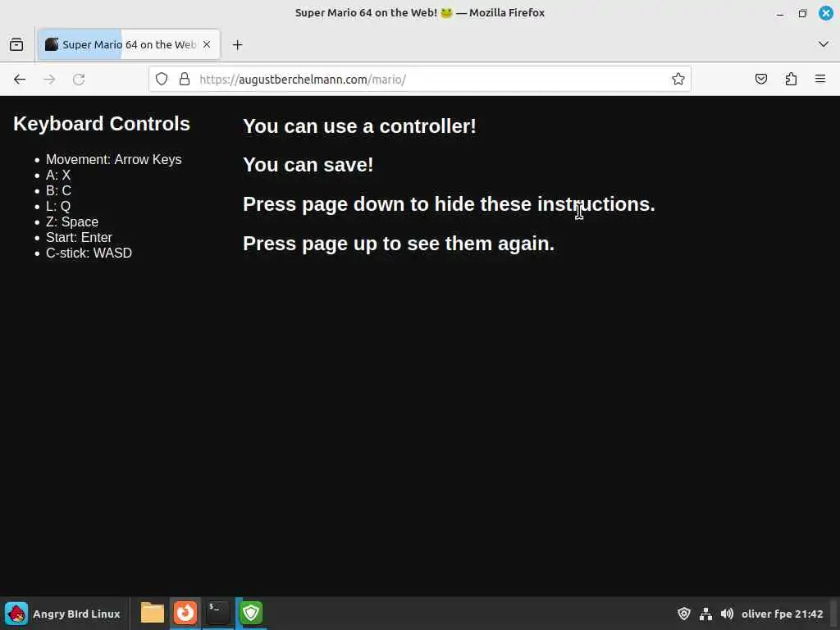Open the Extensions puzzle icon
840x630 pixels.
tap(791, 80)
